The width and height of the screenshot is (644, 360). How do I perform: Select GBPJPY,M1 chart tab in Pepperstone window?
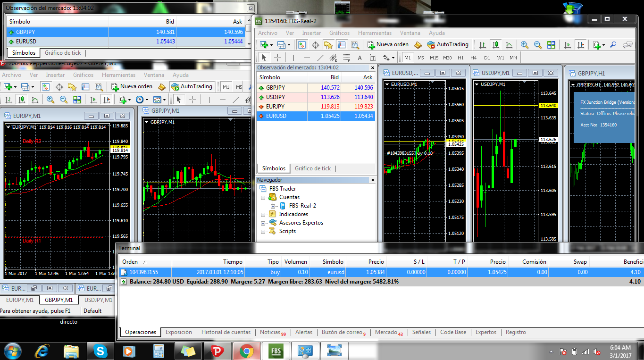[x=59, y=300]
